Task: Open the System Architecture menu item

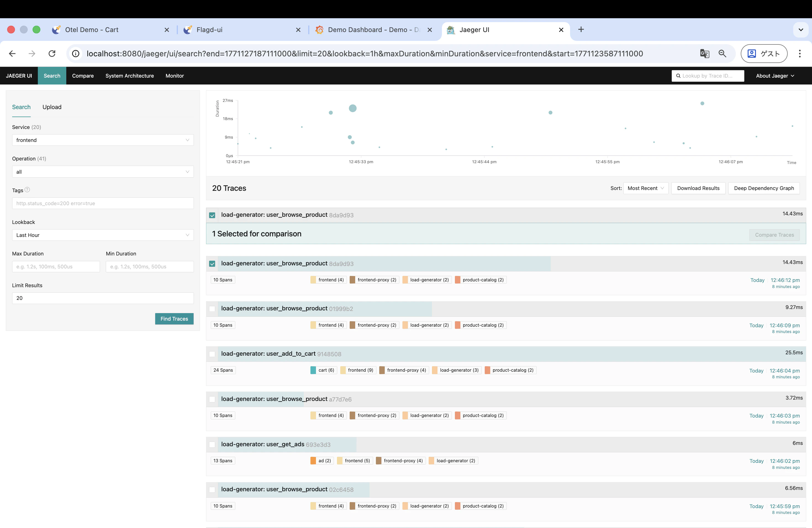Action: point(129,76)
